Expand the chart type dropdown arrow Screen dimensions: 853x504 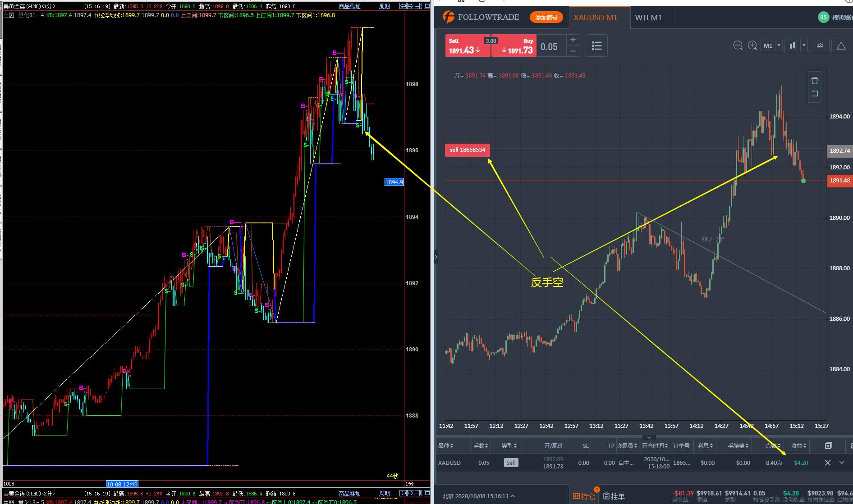point(803,45)
